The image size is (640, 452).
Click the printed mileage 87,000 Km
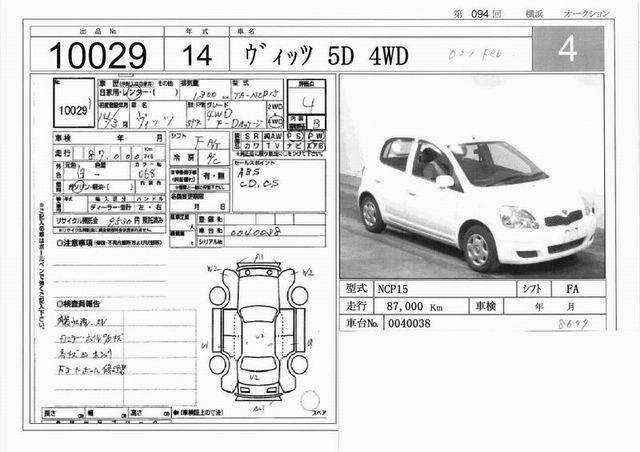click(x=414, y=307)
